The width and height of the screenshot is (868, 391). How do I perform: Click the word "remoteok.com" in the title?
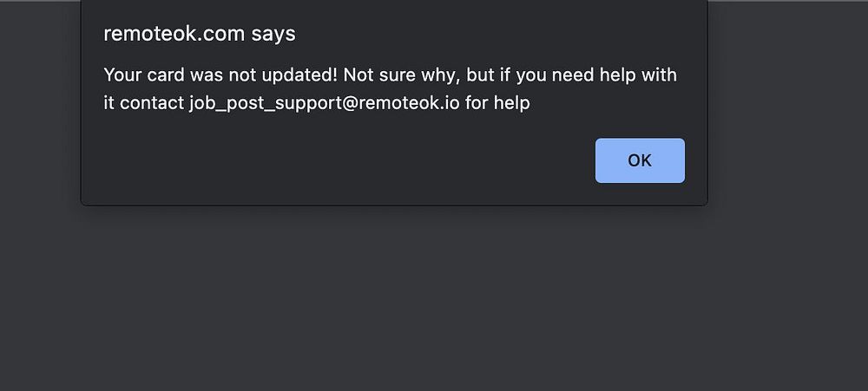(x=174, y=34)
